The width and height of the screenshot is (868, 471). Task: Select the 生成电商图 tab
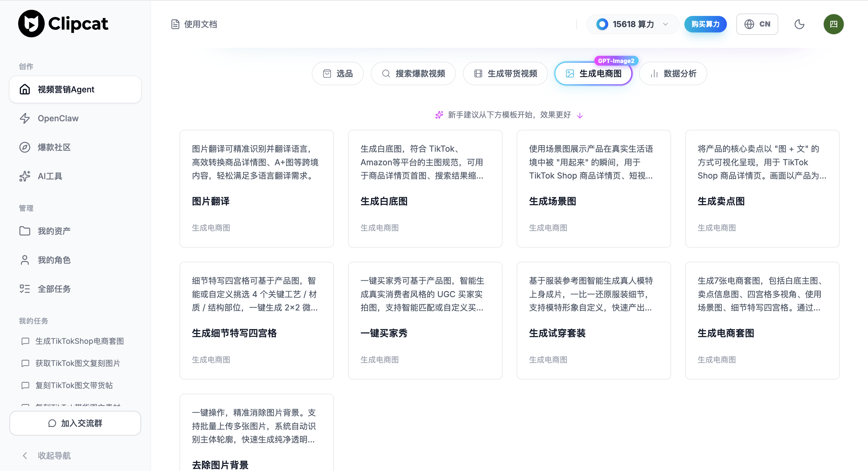click(x=593, y=73)
